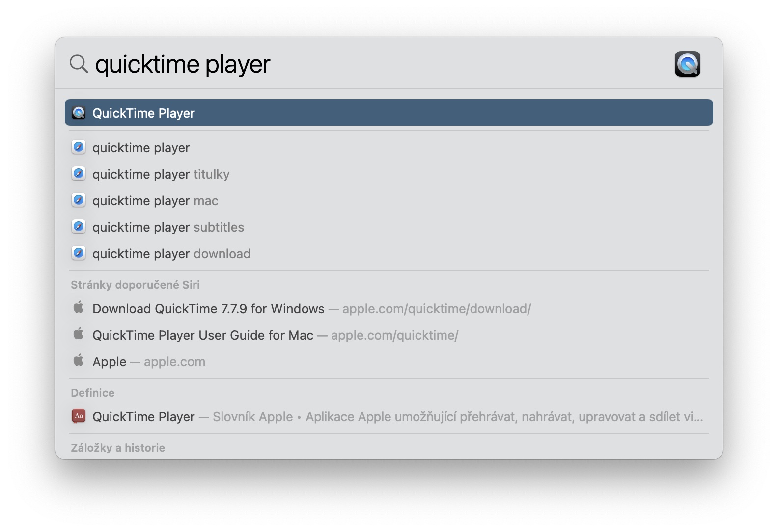The height and width of the screenshot is (532, 778).
Task: Open the QuickTime Player top hit
Action: tap(389, 113)
